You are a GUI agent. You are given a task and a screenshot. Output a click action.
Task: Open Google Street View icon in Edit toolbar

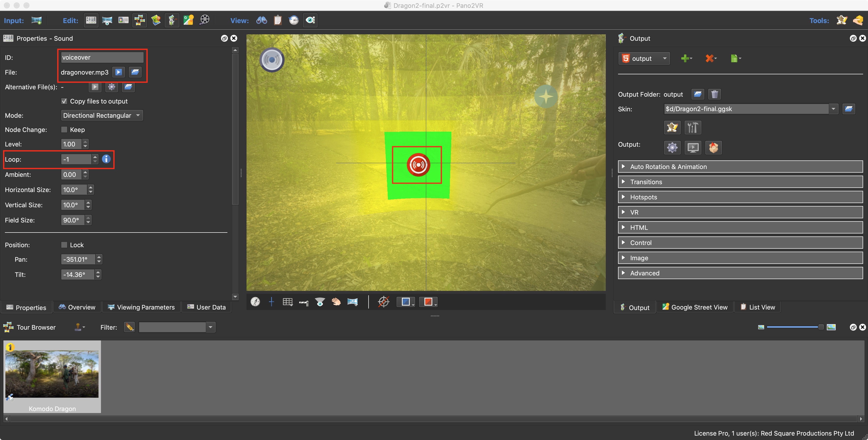coord(188,20)
